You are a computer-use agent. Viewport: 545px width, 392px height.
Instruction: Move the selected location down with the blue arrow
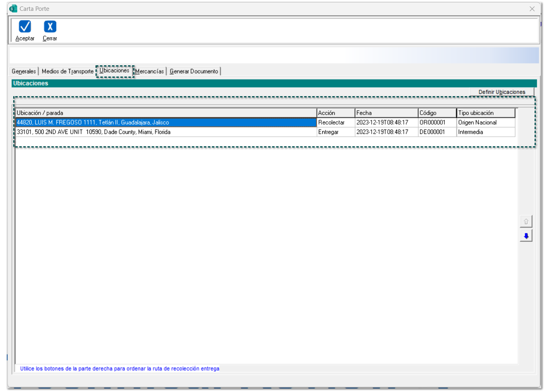pyautogui.click(x=526, y=236)
